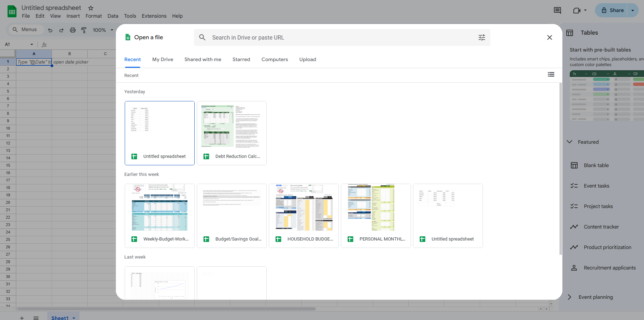Image resolution: width=644 pixels, height=320 pixels.
Task: Click the print icon in toolbar
Action: pos(73,30)
